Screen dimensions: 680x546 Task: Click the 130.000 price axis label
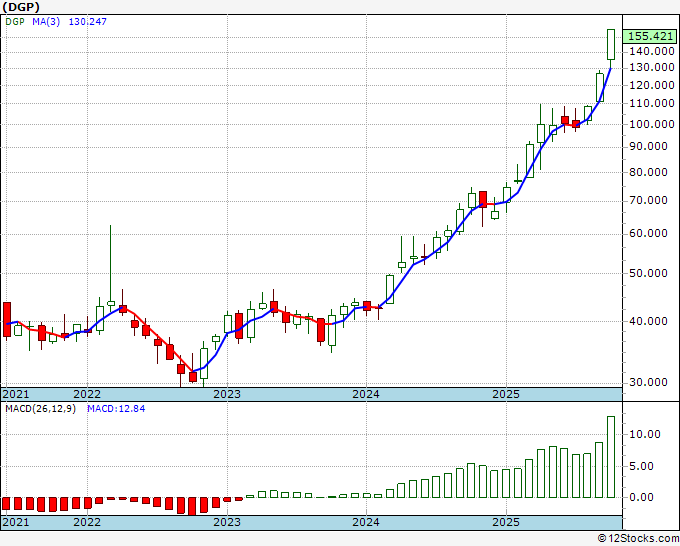tap(652, 68)
